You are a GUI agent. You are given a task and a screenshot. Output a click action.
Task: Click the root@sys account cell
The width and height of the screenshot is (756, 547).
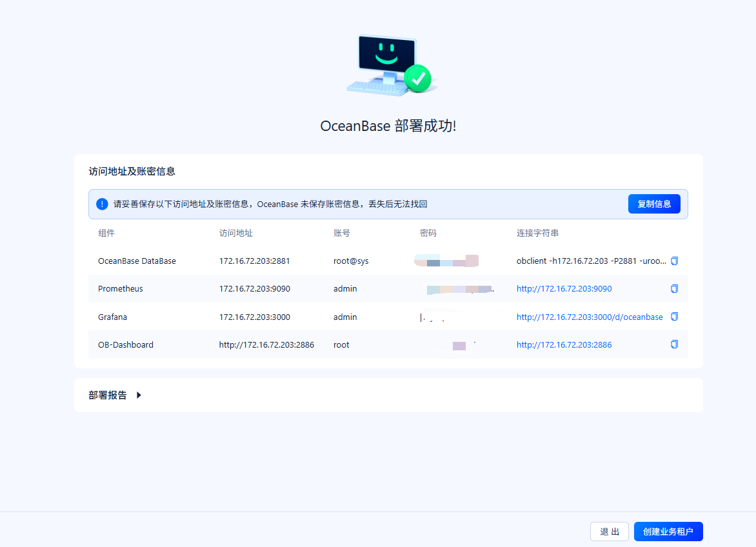click(351, 261)
